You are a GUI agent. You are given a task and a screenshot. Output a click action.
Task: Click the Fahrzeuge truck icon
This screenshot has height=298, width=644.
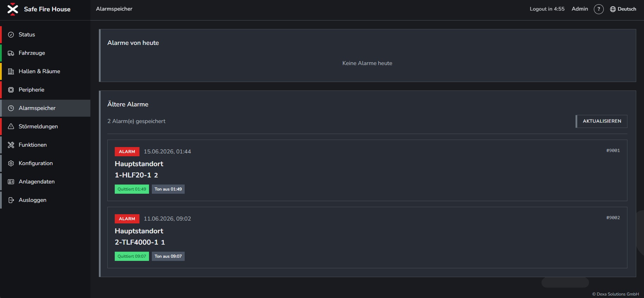pyautogui.click(x=11, y=53)
